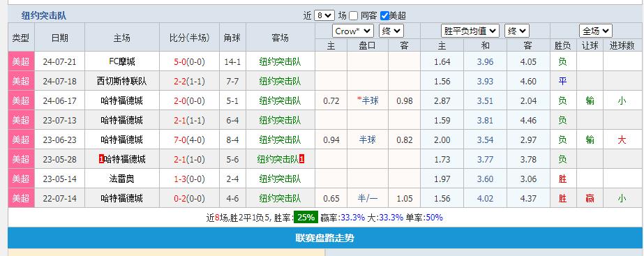Click the 50% 单率 value
This screenshot has height=256, width=644.
(x=434, y=218)
